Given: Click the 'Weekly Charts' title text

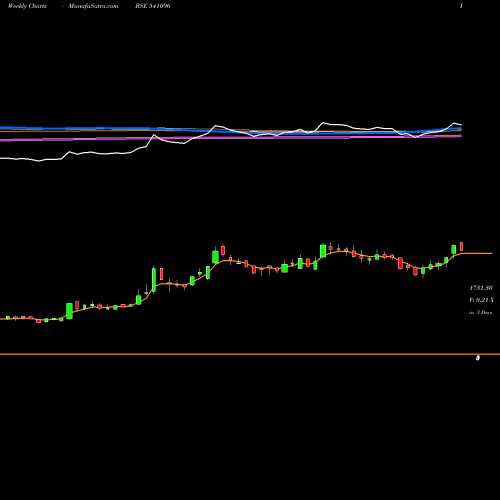Looking at the screenshot, I should pyautogui.click(x=27, y=6).
